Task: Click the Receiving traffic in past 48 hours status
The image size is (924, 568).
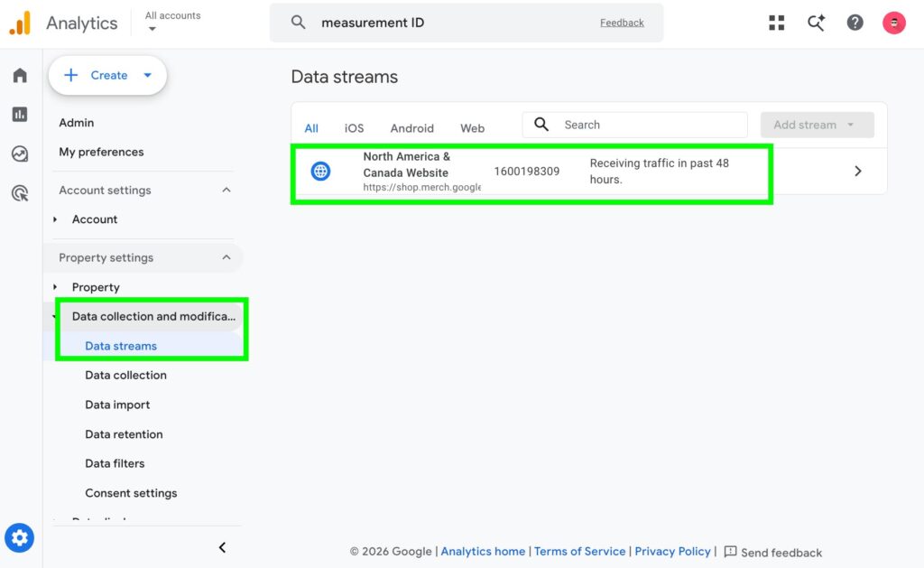Action: click(x=660, y=171)
